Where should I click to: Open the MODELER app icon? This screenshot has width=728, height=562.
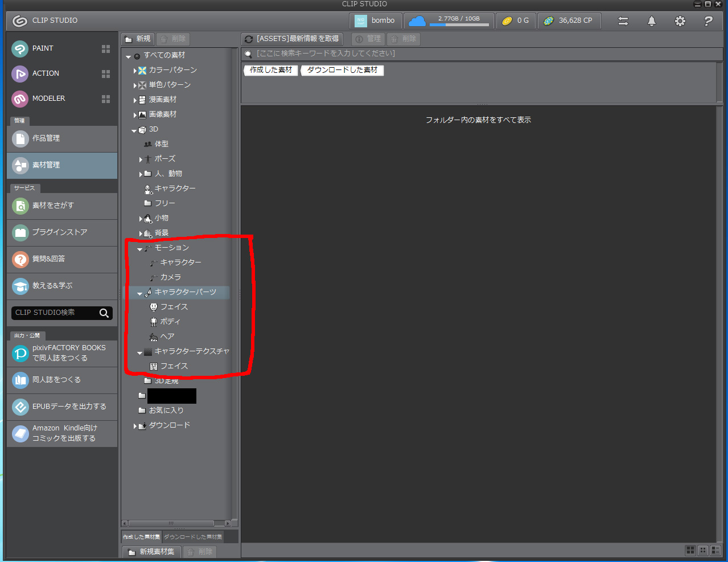pyautogui.click(x=20, y=99)
